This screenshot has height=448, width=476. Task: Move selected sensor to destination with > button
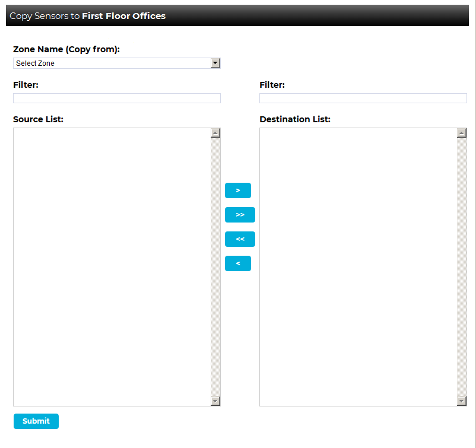(237, 190)
